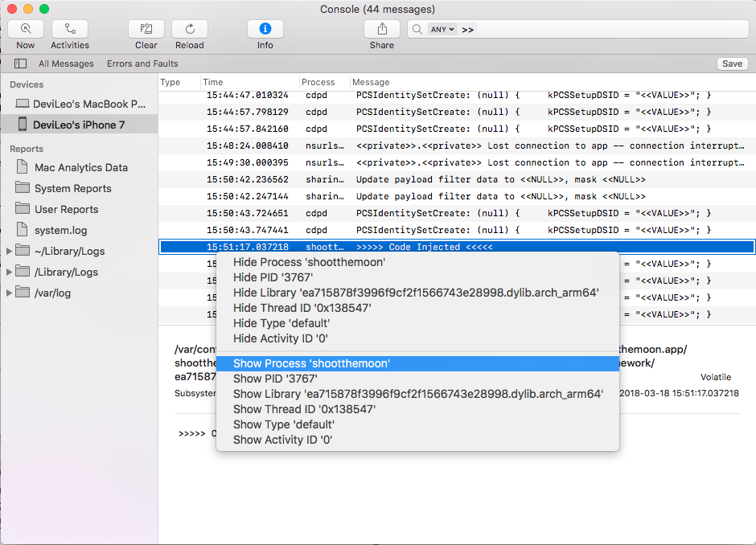Open the Activities toolbar icon
This screenshot has width=756, height=545.
click(x=70, y=29)
